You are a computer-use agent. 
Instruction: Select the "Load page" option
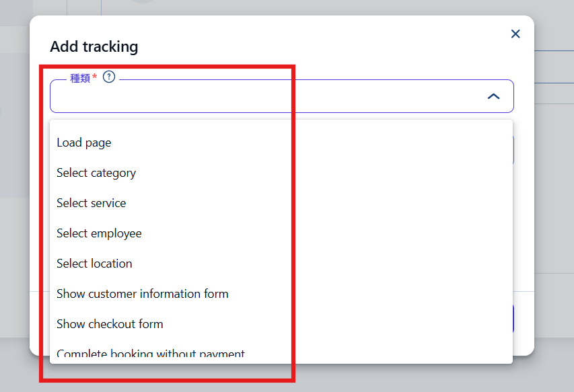pos(84,143)
